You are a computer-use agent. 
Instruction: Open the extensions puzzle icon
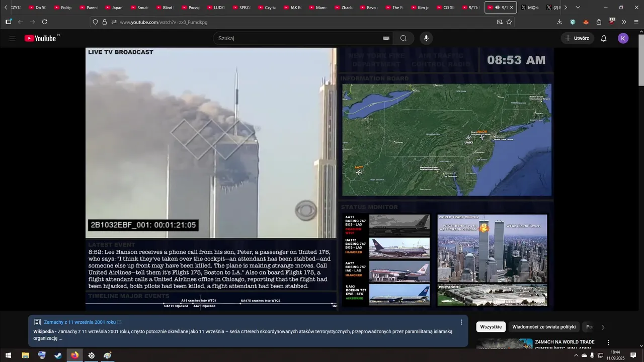(x=599, y=22)
